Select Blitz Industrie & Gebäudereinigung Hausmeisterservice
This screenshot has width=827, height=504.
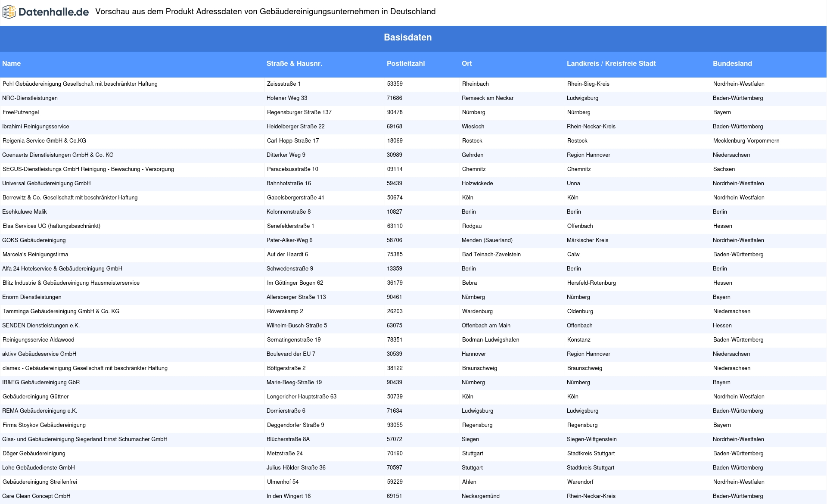(71, 283)
